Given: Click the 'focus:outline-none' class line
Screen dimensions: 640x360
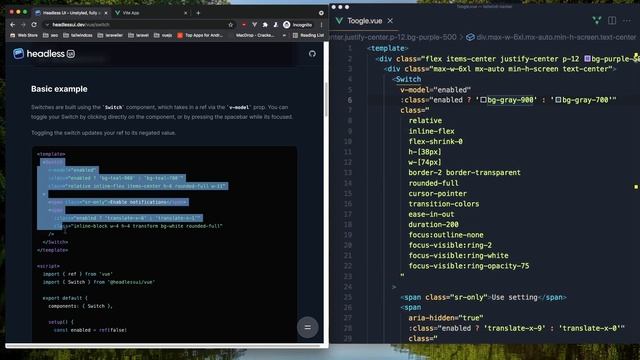Looking at the screenshot, I should pyautogui.click(x=446, y=235).
